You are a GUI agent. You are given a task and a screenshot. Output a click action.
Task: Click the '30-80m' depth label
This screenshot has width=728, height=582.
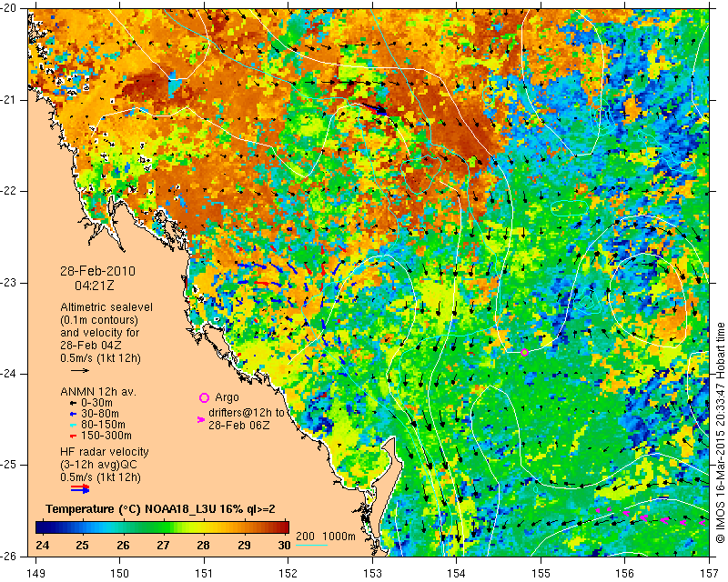[x=99, y=414]
